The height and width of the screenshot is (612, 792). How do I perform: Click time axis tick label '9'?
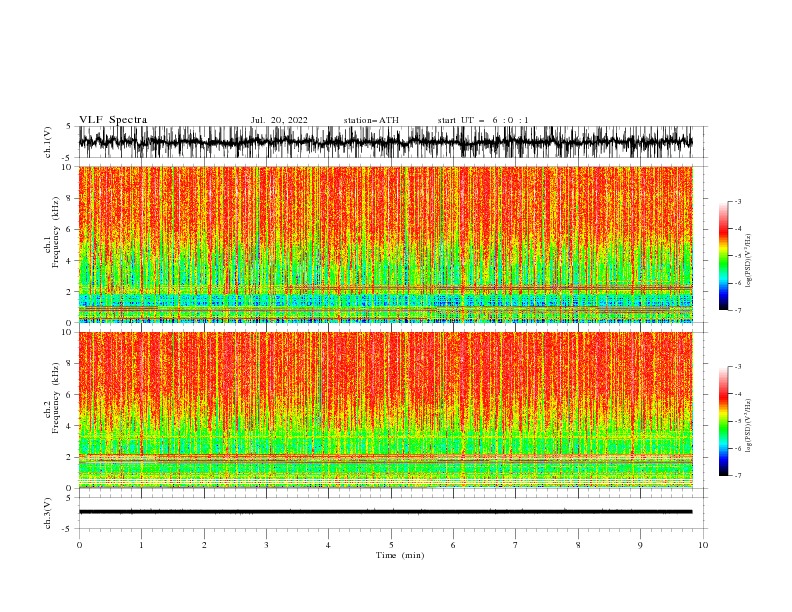click(x=640, y=545)
